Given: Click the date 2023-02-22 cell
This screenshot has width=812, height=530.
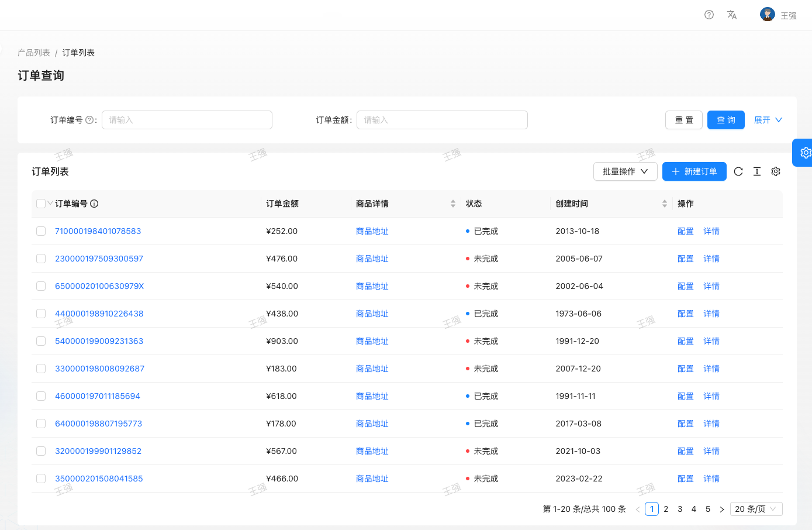Looking at the screenshot, I should coord(579,479).
